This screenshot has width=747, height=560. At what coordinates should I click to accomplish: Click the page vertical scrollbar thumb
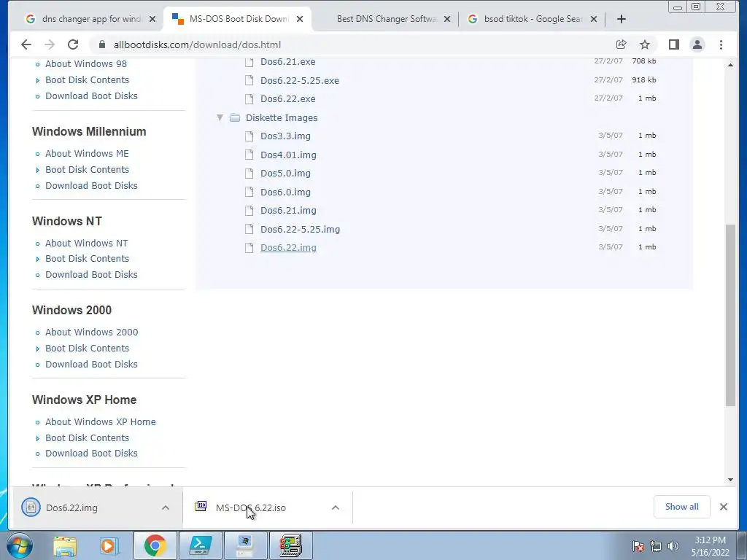(x=730, y=315)
